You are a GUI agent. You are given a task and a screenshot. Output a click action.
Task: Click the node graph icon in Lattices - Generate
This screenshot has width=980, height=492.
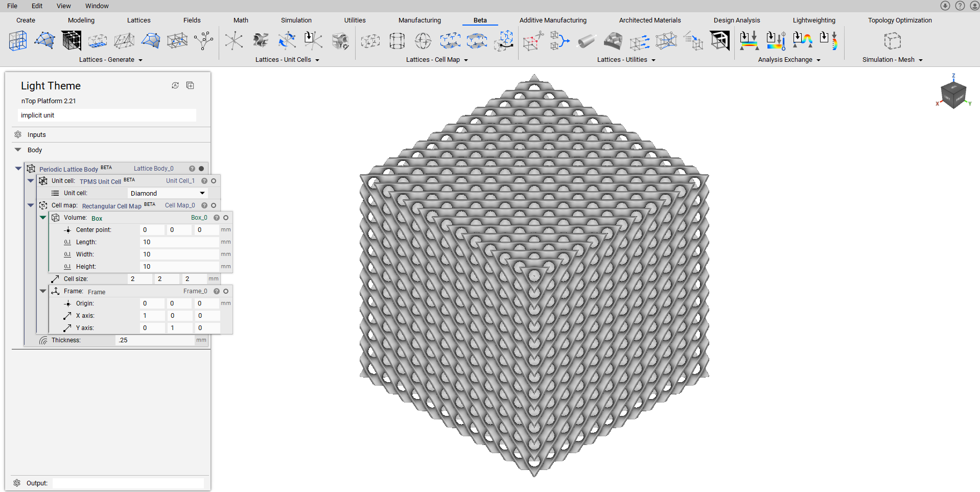click(204, 41)
